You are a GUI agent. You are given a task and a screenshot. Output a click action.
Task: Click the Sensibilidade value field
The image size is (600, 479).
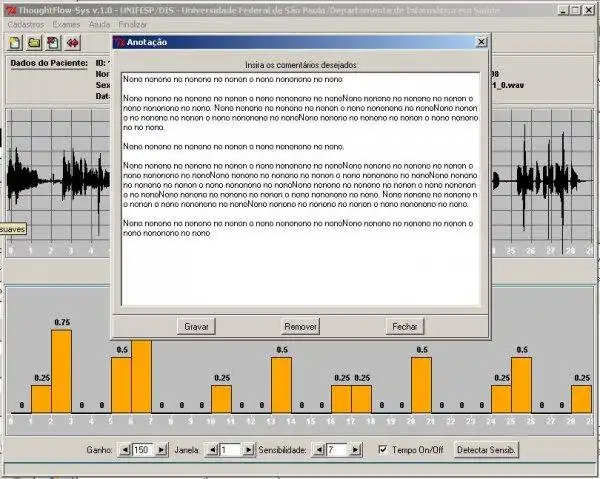pos(337,450)
